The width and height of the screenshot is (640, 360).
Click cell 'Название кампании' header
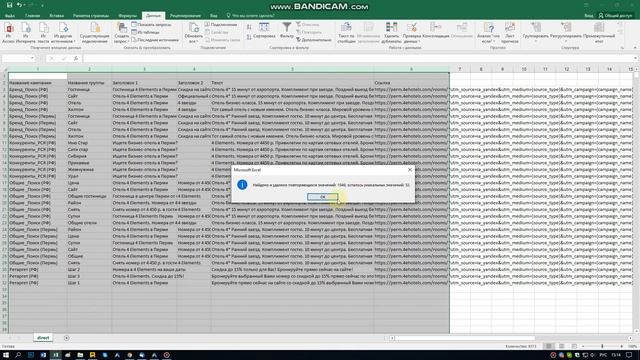(x=38, y=82)
